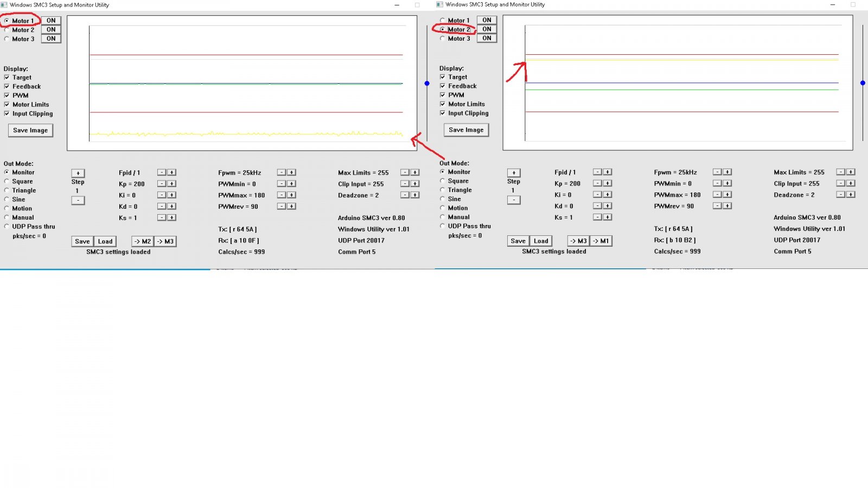The height and width of the screenshot is (488, 868).
Task: Uncheck Target display checkbox in left window
Action: 7,78
